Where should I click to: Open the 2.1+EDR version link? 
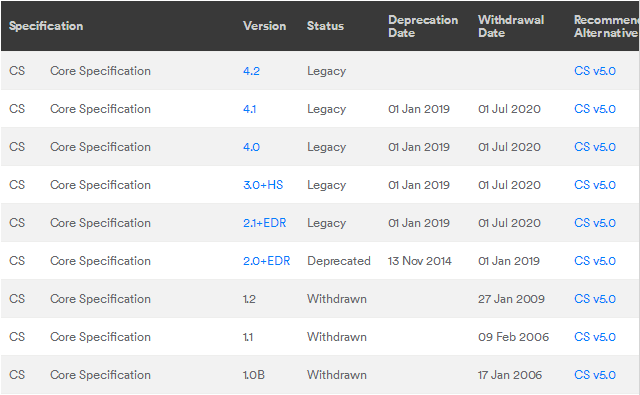(264, 223)
